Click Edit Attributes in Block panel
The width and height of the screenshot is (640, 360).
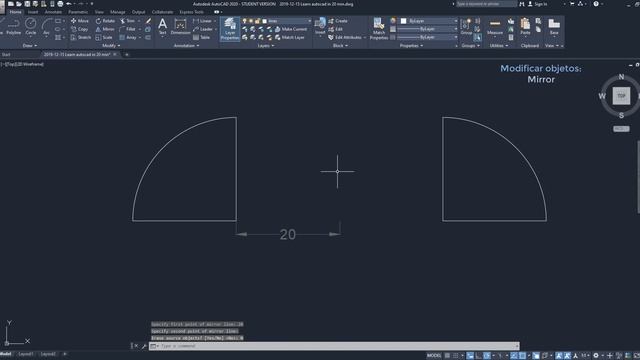coord(345,37)
